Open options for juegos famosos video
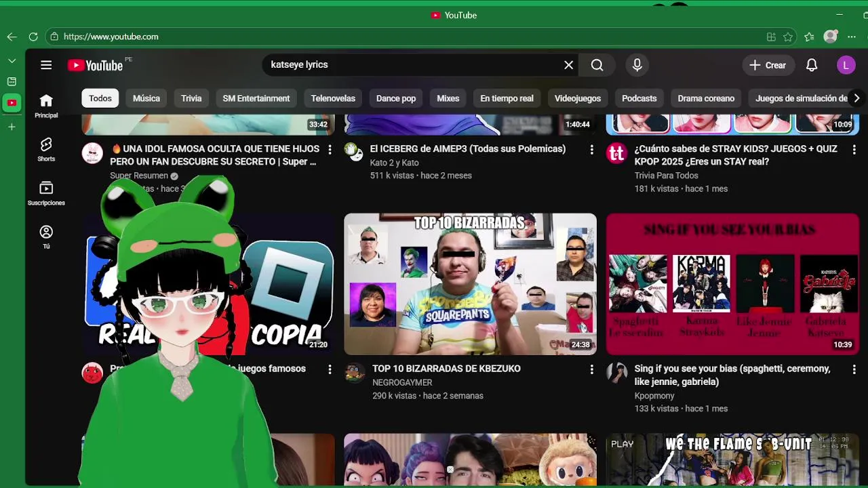The width and height of the screenshot is (868, 488). 330,369
